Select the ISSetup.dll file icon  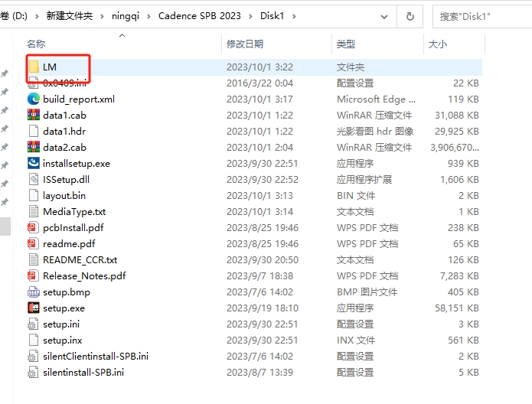(34, 180)
